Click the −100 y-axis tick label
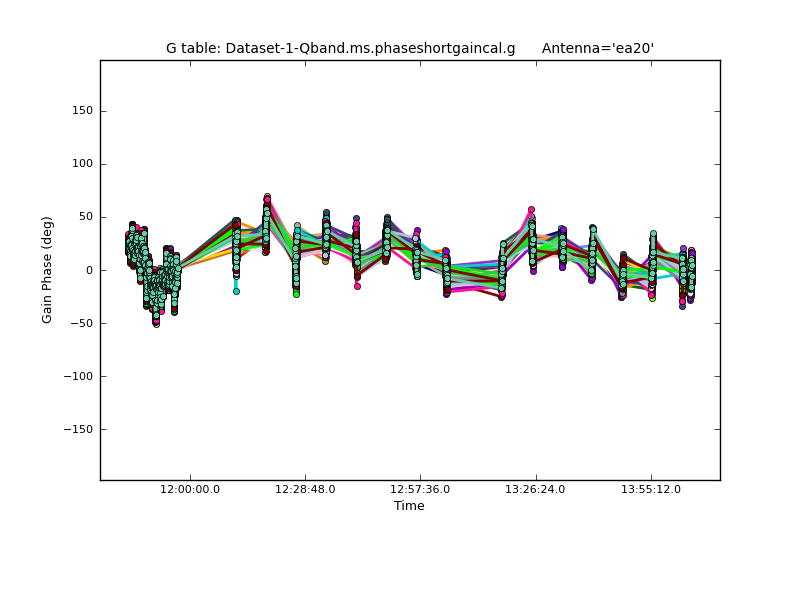Viewport: 800px width, 600px height. pyautogui.click(x=77, y=376)
